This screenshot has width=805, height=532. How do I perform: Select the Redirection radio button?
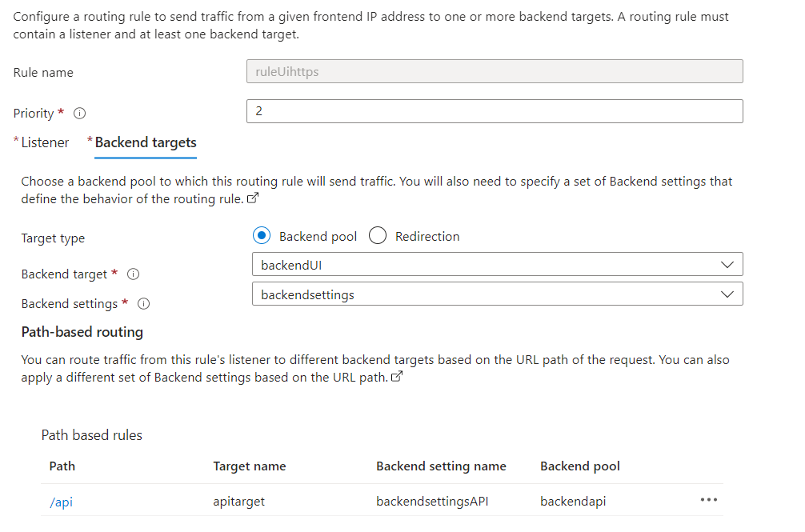click(x=378, y=235)
